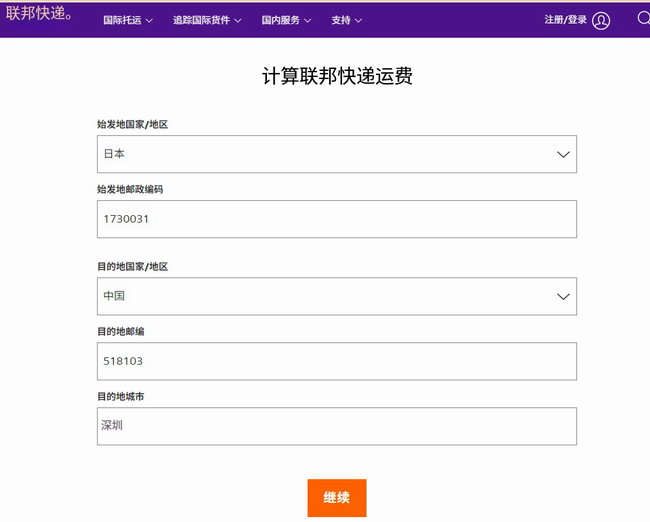Screen dimensions: 650x522
Task: Open the 目的地国家/地区 dropdown showing 中国
Action: coord(337,296)
